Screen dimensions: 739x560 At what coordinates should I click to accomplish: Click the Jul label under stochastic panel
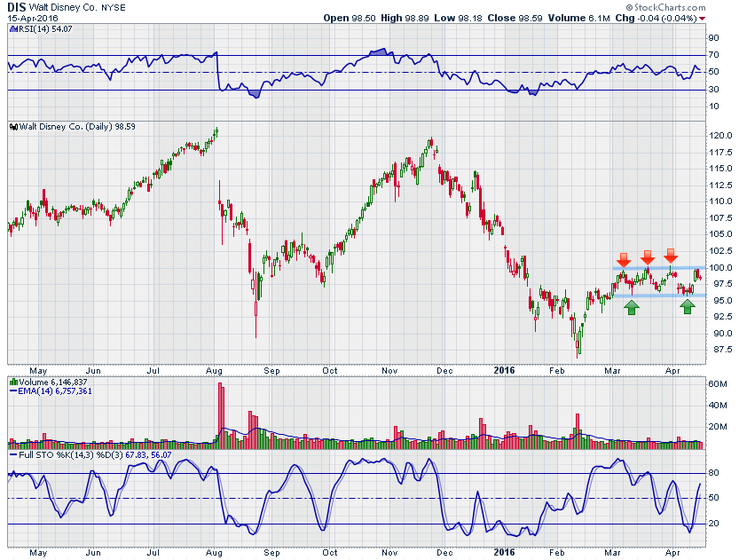[x=153, y=553]
